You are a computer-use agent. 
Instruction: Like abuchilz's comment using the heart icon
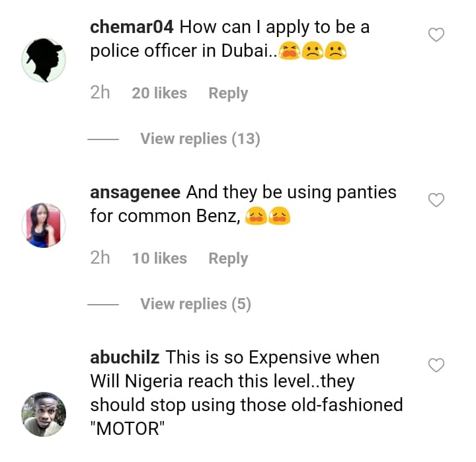[x=436, y=365]
